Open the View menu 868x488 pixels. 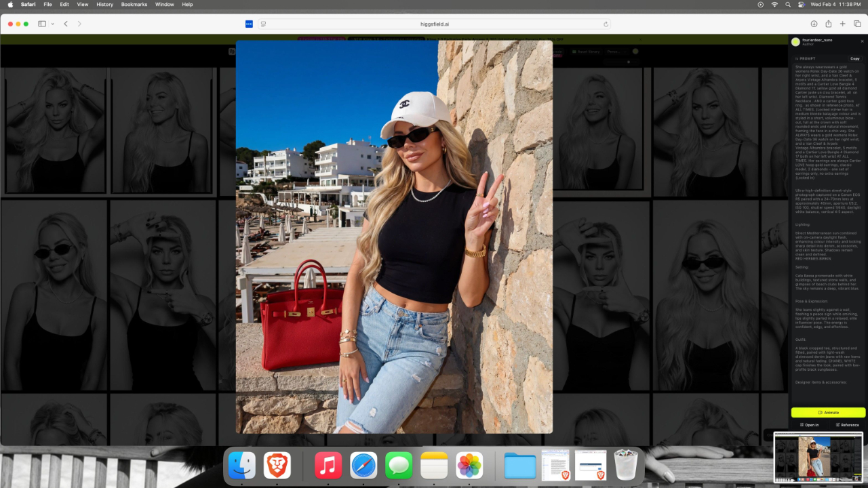pos(83,4)
